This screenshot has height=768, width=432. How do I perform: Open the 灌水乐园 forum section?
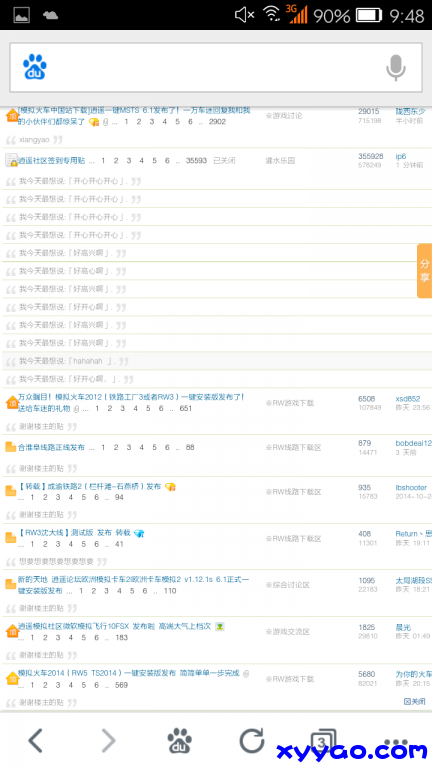coord(280,161)
